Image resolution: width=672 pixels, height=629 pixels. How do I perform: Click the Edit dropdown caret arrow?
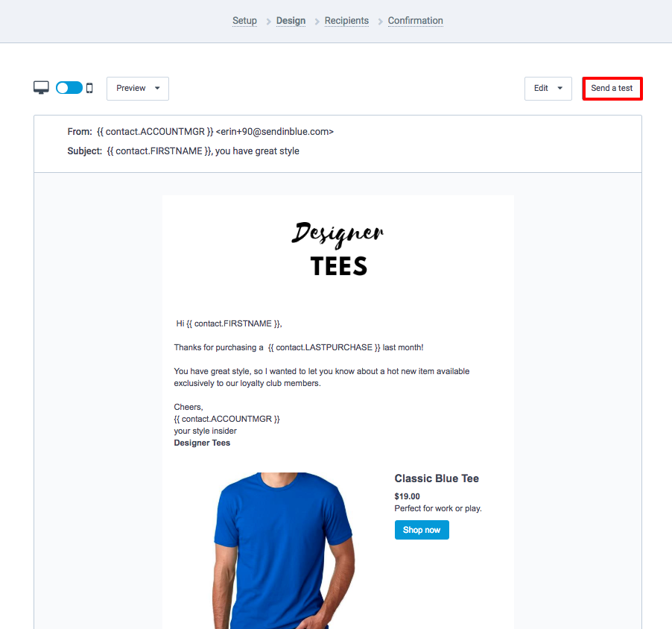pyautogui.click(x=560, y=89)
